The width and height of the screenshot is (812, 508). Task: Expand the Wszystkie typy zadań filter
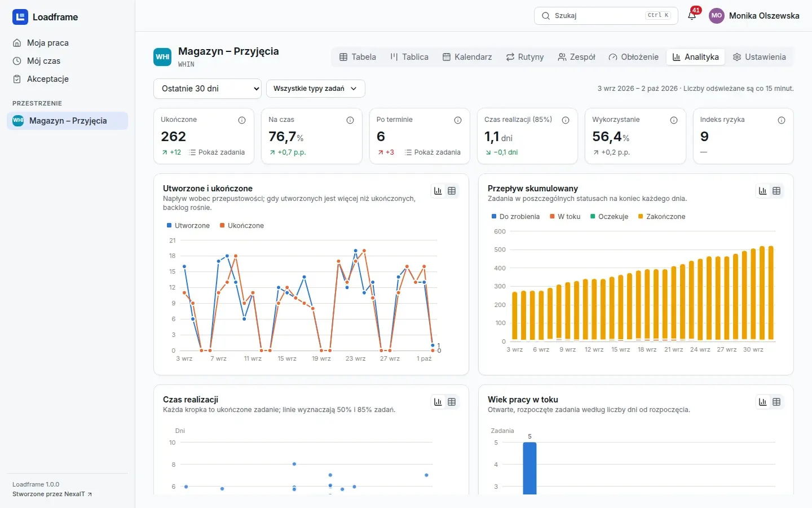(316, 89)
